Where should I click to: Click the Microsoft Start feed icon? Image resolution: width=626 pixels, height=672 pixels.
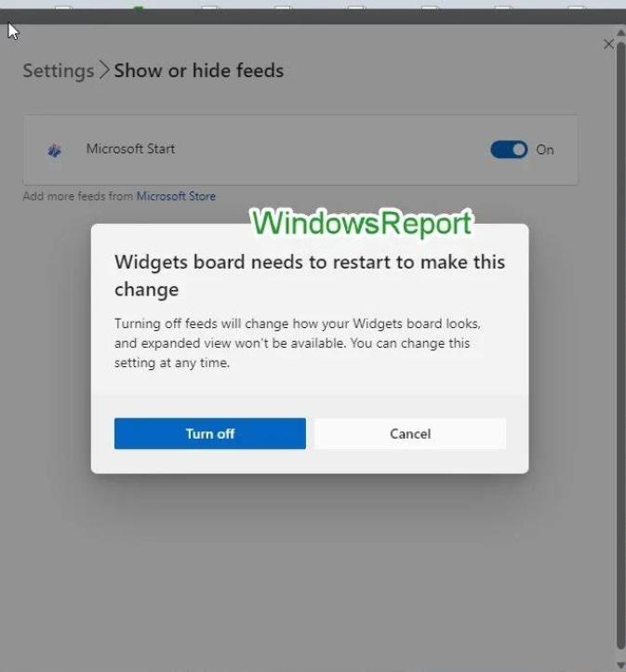(55, 151)
